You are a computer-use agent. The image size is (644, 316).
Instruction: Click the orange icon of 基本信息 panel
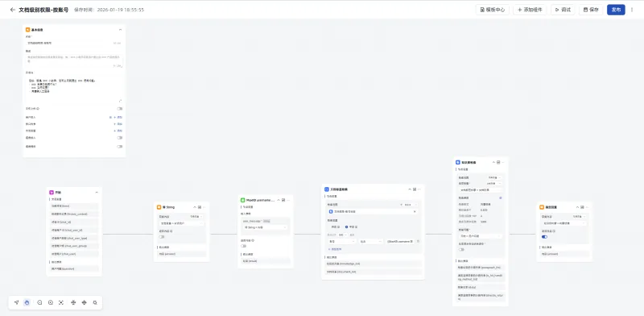click(x=28, y=30)
